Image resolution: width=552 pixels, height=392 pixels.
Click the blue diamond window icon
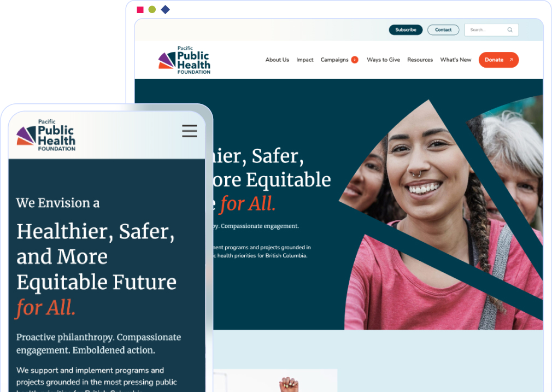165,9
